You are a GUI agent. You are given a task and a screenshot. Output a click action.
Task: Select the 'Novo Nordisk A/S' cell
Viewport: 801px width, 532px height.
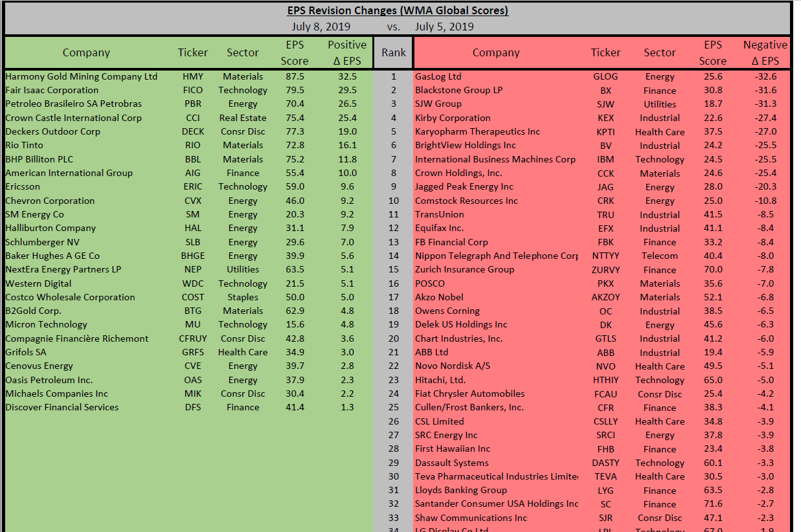pyautogui.click(x=453, y=366)
